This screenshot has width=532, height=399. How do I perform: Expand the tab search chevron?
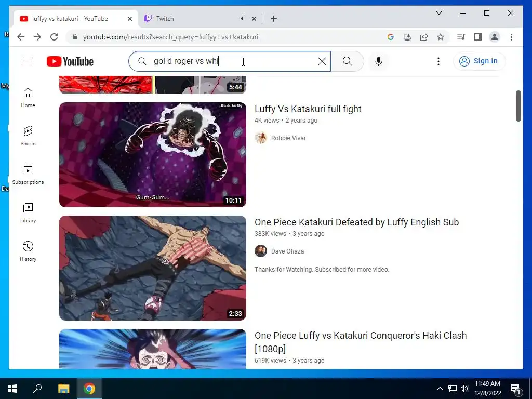click(438, 13)
